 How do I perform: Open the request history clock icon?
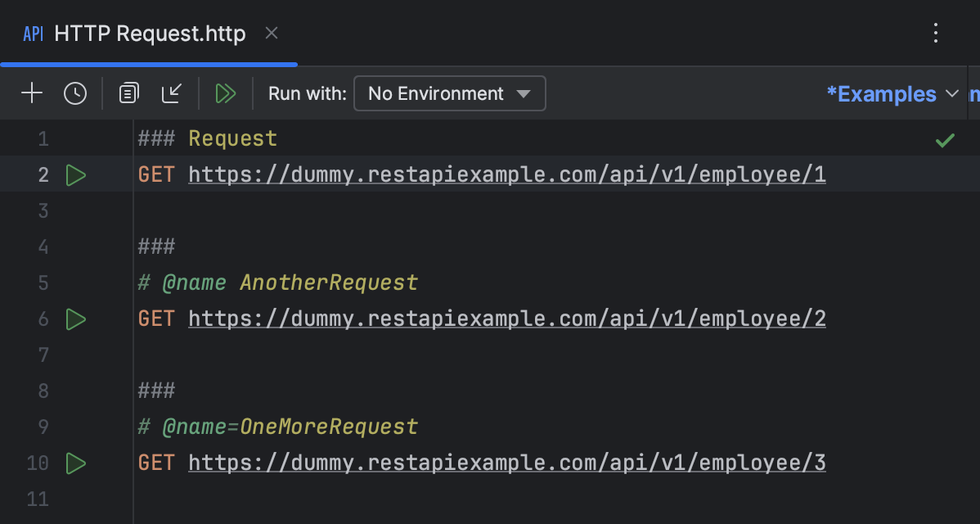point(75,93)
